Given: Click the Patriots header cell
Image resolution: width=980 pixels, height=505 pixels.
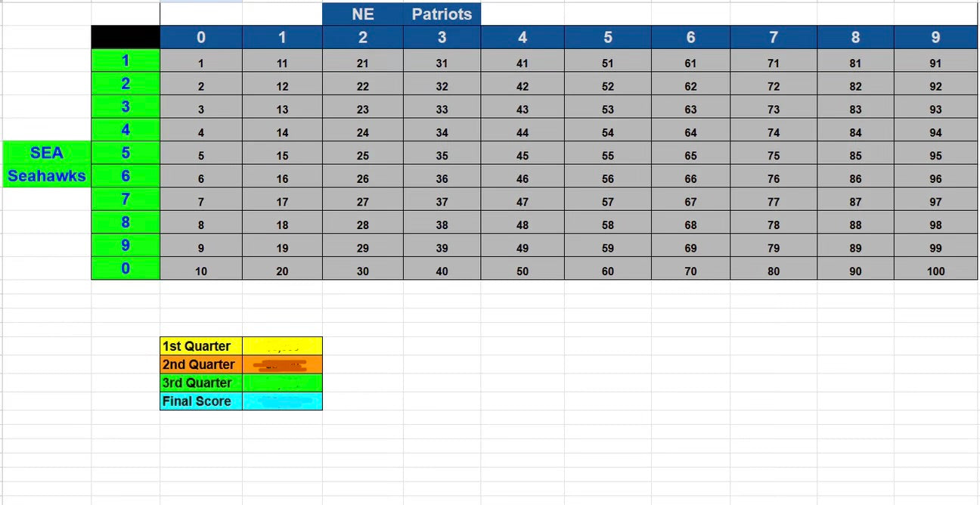Looking at the screenshot, I should [x=442, y=14].
